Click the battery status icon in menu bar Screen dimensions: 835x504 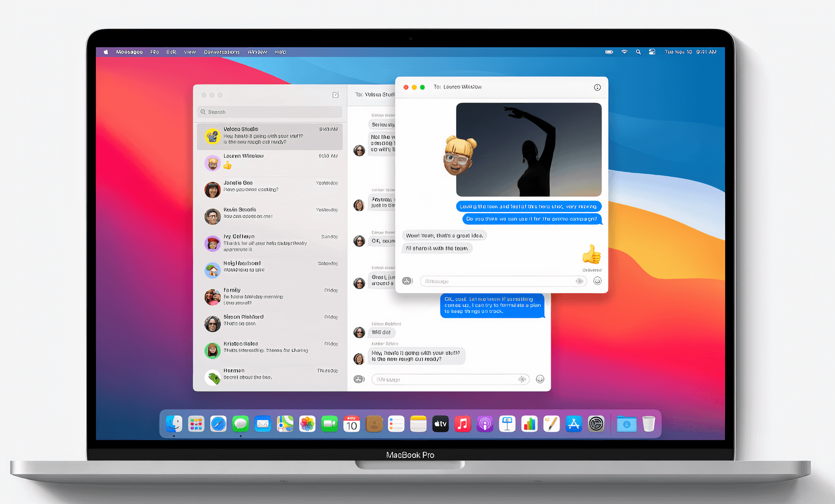[x=609, y=51]
